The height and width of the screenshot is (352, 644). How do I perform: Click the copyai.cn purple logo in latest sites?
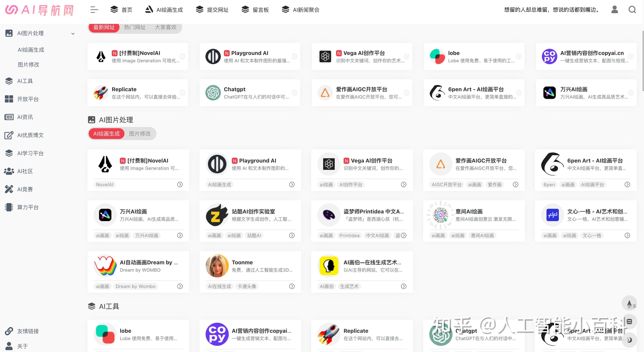tap(549, 56)
